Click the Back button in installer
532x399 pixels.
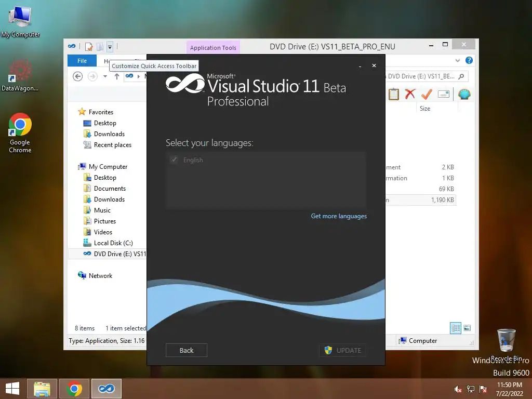pyautogui.click(x=187, y=350)
